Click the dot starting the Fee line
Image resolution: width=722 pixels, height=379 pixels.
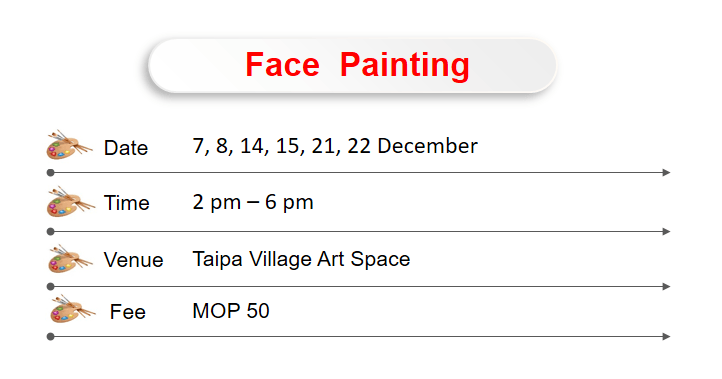coord(51,337)
